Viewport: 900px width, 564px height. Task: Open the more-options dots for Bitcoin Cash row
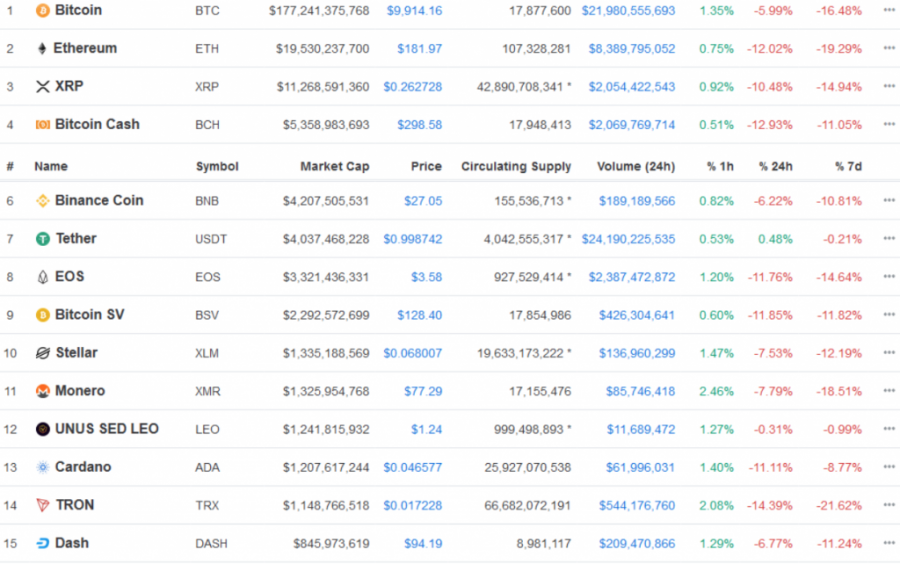coord(889,124)
